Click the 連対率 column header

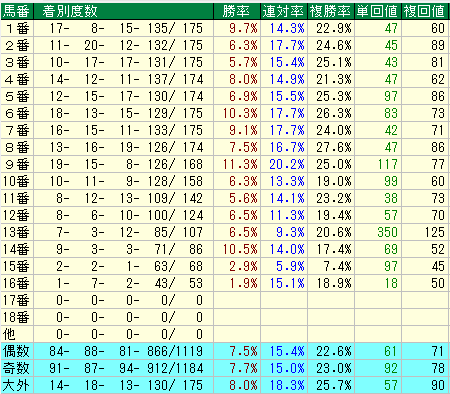(x=283, y=11)
